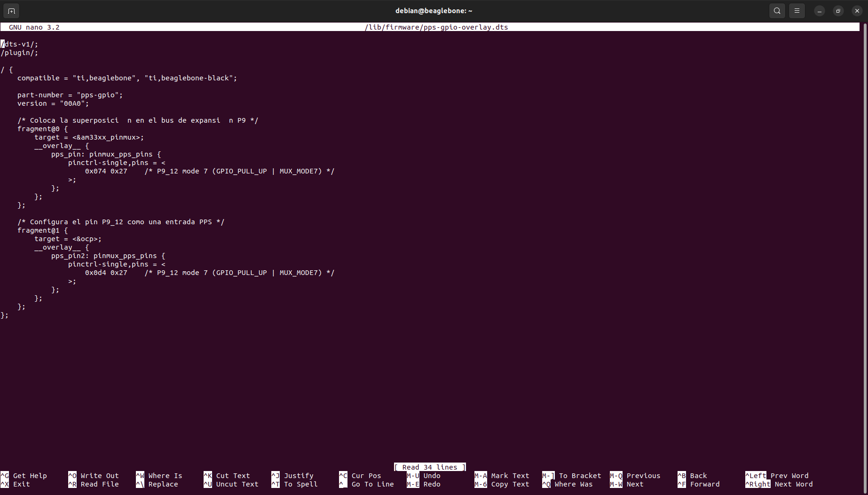The height and width of the screenshot is (495, 868).
Task: Place cursor on the /plugin/; line
Action: [x=19, y=53]
